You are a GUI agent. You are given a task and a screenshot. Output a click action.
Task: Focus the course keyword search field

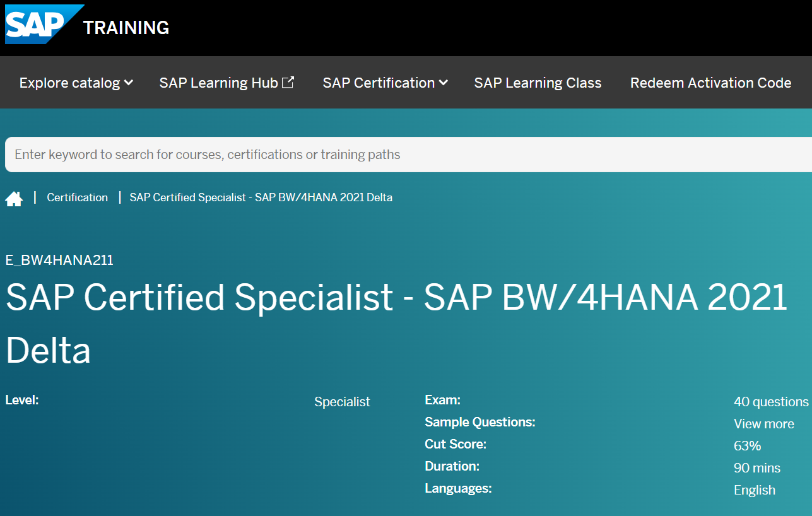coord(408,155)
